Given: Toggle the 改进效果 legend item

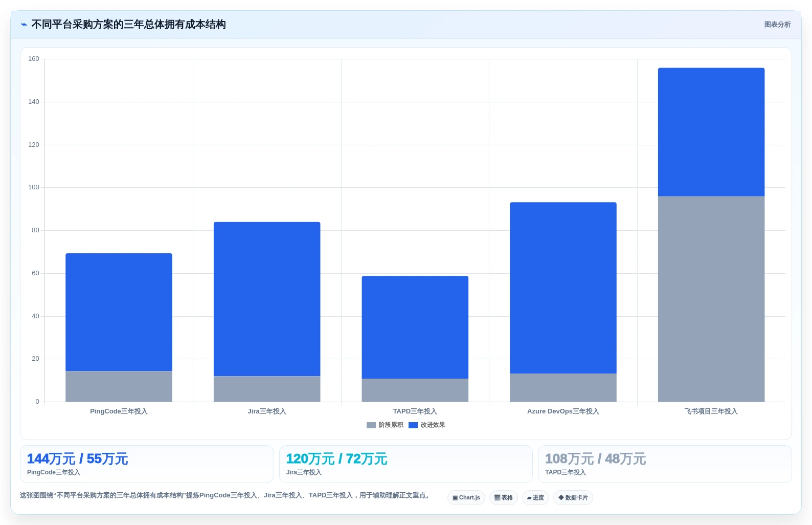Looking at the screenshot, I should (427, 425).
